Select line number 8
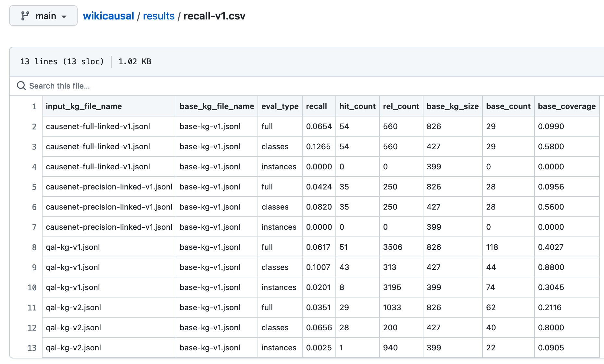Image resolution: width=604 pixels, height=364 pixels. click(34, 248)
